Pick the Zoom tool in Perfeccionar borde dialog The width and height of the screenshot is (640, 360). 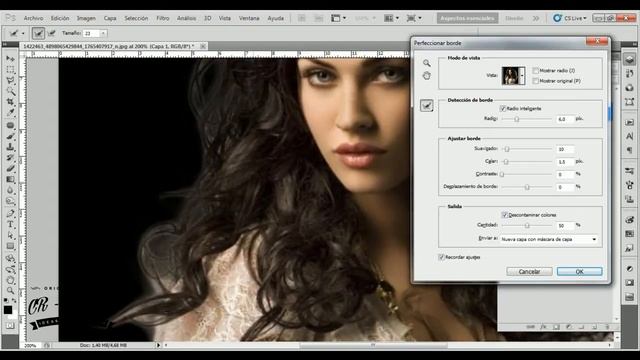427,63
